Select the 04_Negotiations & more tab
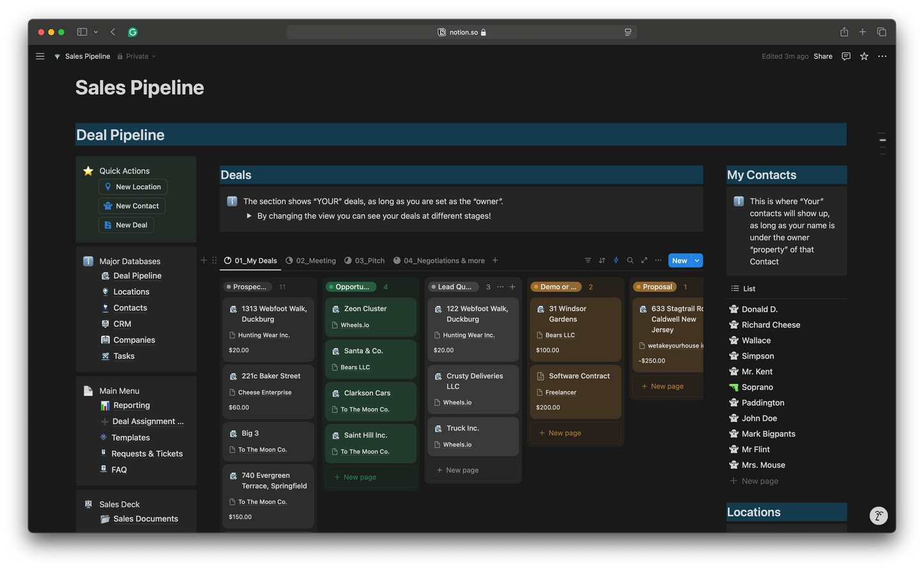 tap(444, 260)
